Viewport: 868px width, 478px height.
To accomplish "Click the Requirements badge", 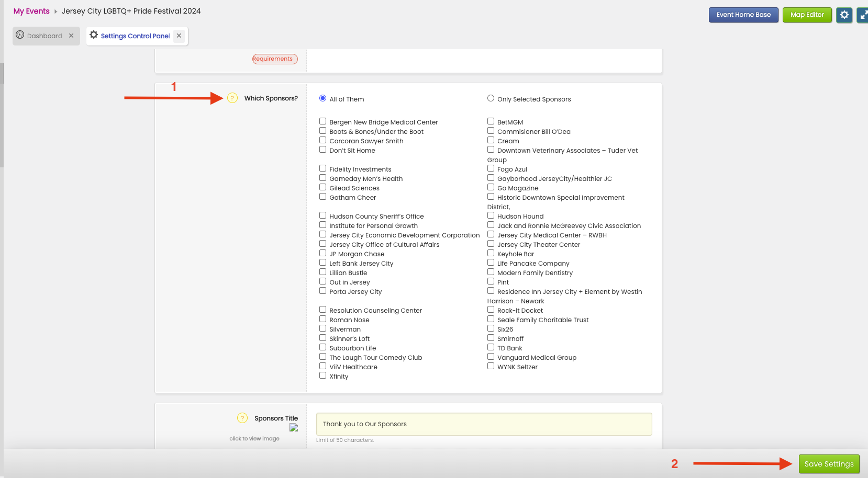I will point(275,59).
